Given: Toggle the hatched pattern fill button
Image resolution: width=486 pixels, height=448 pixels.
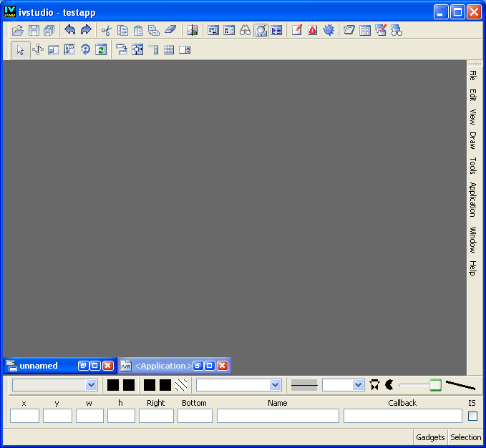Looking at the screenshot, I should tap(181, 385).
